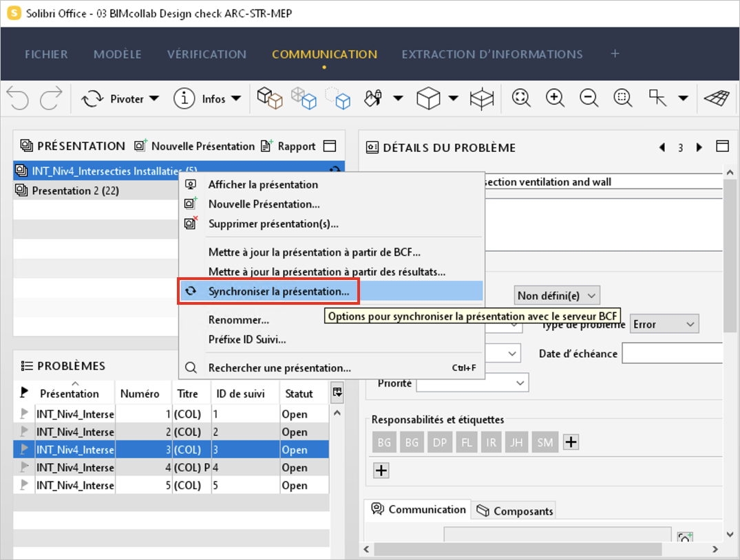Click the Date d'échéance input field
Screen dimensions: 740x560
tap(673, 354)
